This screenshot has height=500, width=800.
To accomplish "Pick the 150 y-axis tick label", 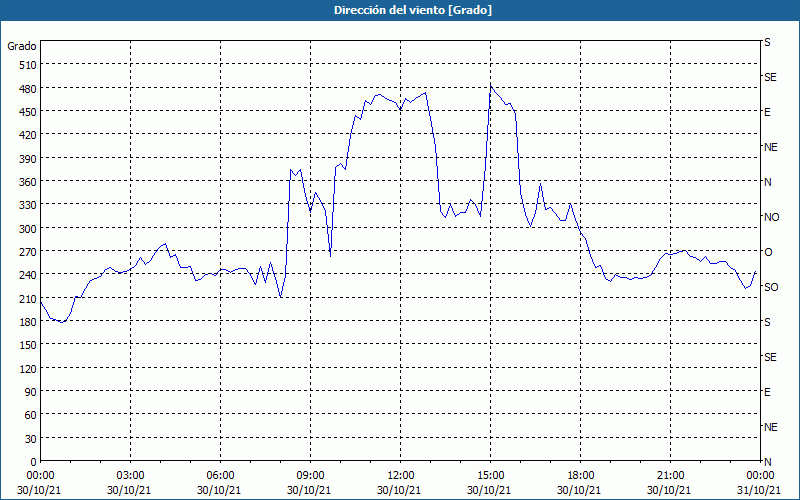I will point(29,345).
